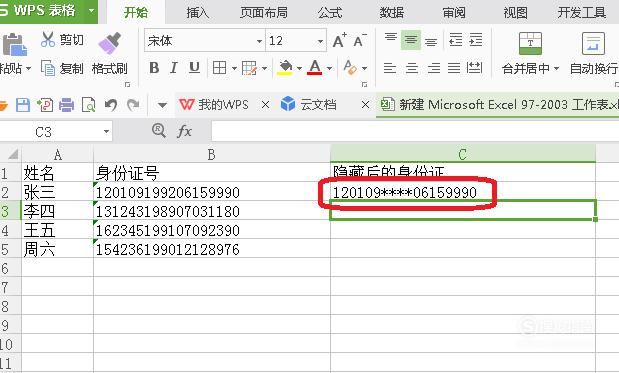This screenshot has height=373, width=619.
Task: Switch to the 开始 ribbon tab
Action: pyautogui.click(x=136, y=13)
